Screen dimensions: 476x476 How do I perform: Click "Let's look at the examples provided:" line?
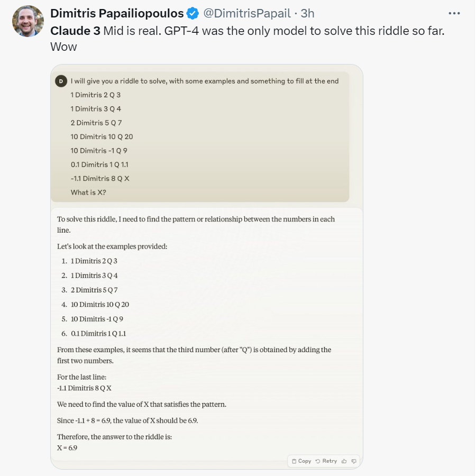(112, 246)
